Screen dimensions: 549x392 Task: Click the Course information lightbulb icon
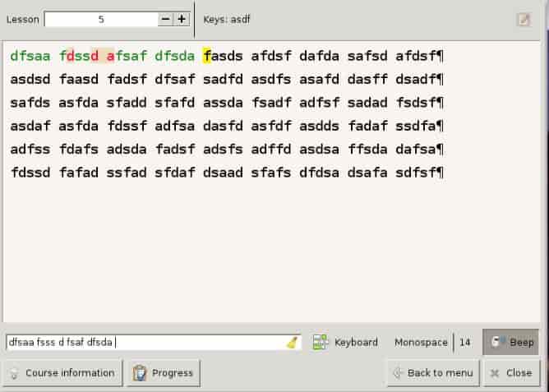(14, 373)
